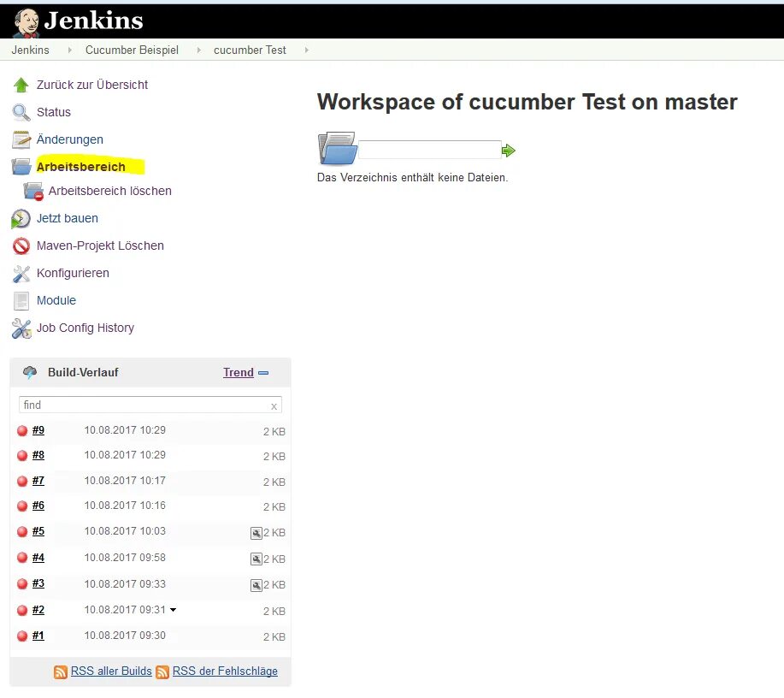Click the red status ball of build #1

[x=22, y=636]
